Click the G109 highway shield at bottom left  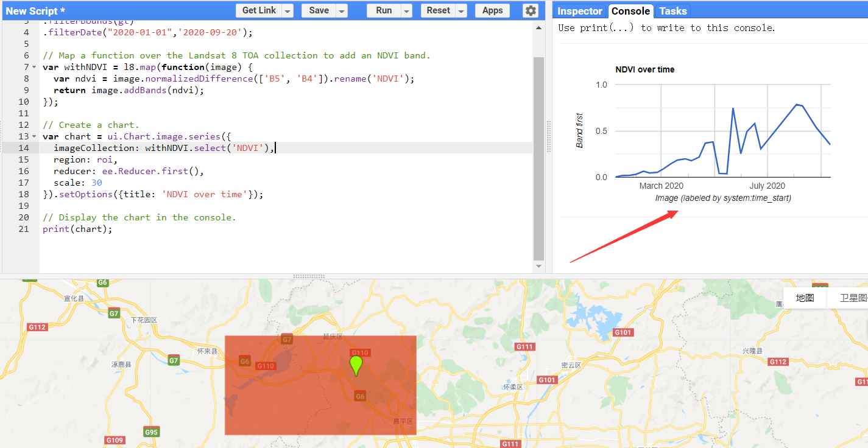click(114, 440)
